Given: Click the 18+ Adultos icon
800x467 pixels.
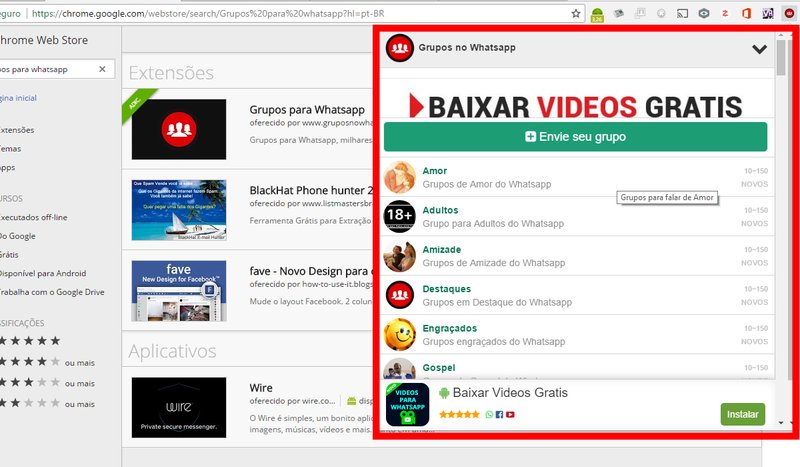Looking at the screenshot, I should point(399,216).
